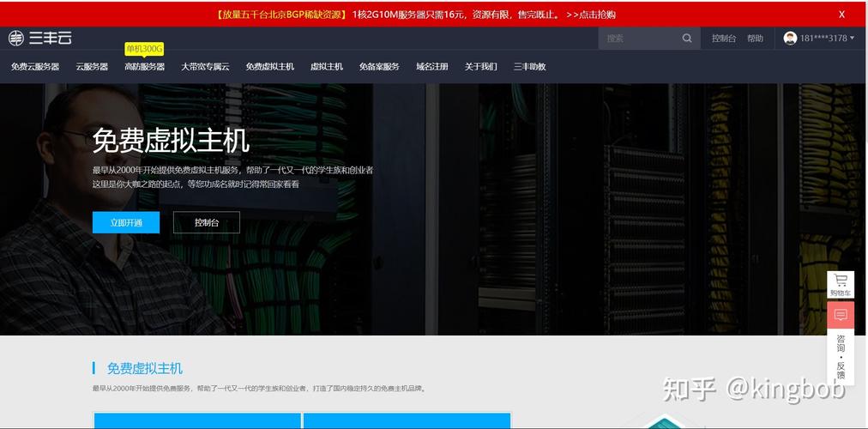The height and width of the screenshot is (429, 868).
Task: Click the outlined 控制台 hero button
Action: pyautogui.click(x=207, y=222)
